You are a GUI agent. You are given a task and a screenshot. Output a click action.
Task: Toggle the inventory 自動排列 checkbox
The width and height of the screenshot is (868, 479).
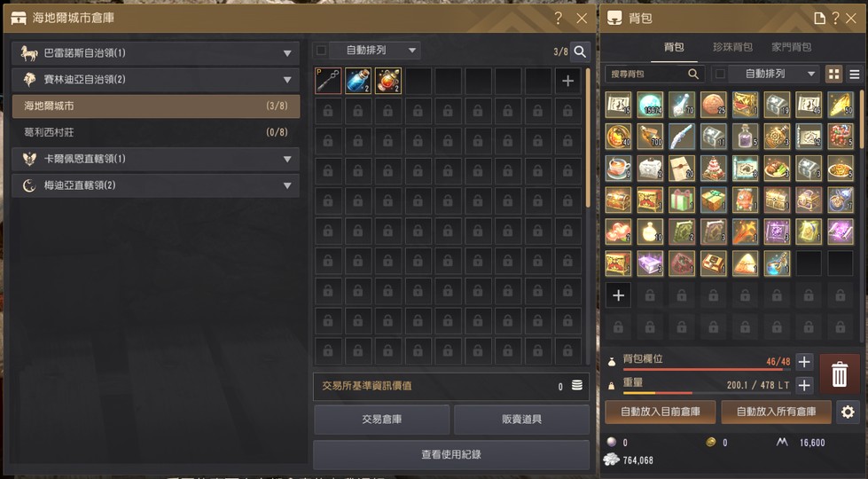point(720,74)
